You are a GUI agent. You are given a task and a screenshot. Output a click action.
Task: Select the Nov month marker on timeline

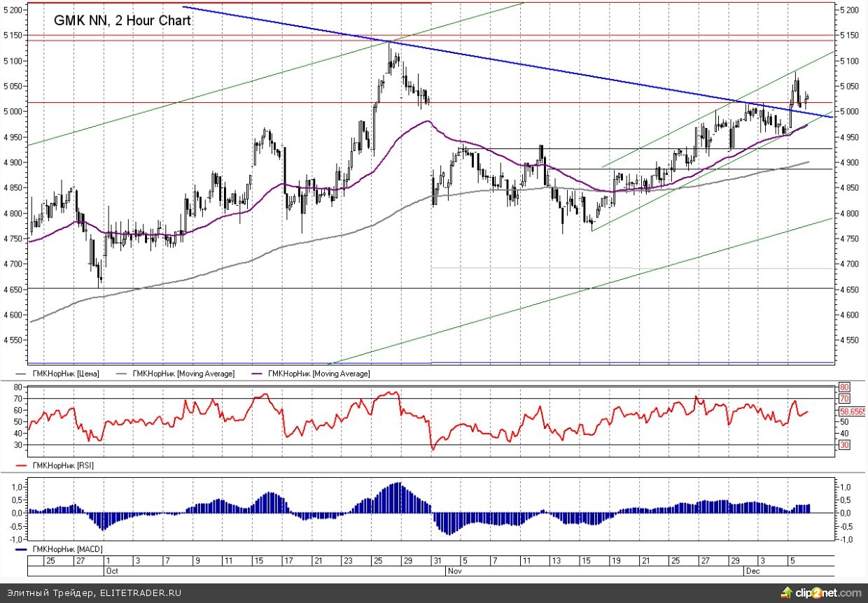coord(454,571)
